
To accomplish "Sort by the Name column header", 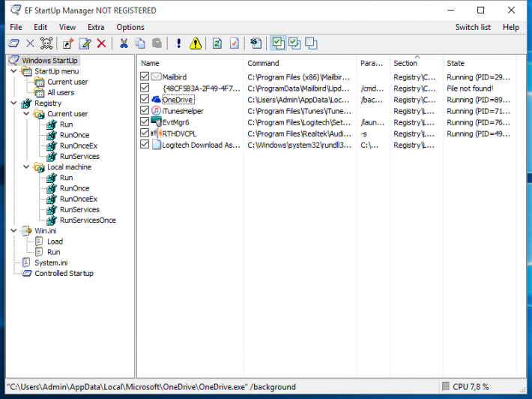I will tap(190, 63).
